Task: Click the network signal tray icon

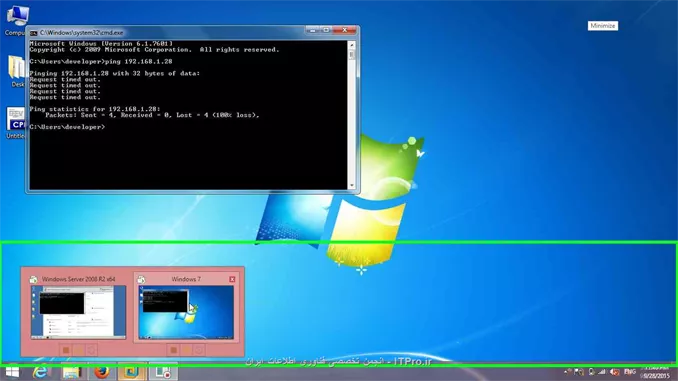Action: 601,372
